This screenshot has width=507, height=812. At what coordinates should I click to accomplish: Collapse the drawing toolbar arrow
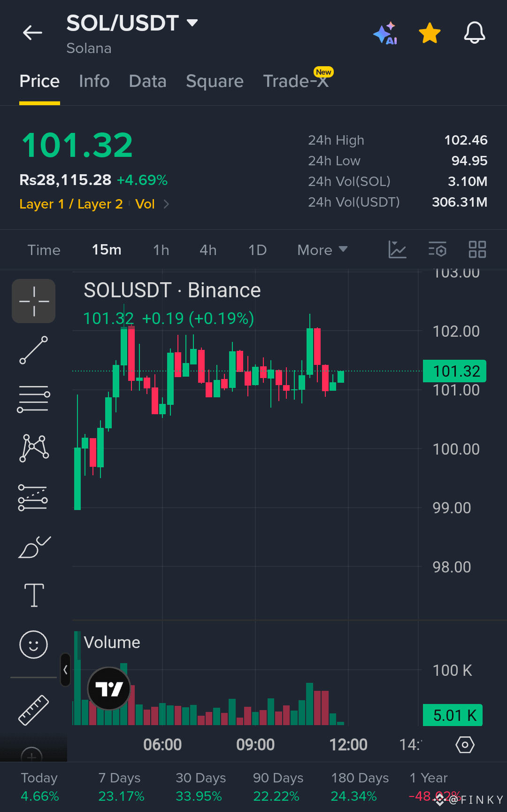pos(65,670)
